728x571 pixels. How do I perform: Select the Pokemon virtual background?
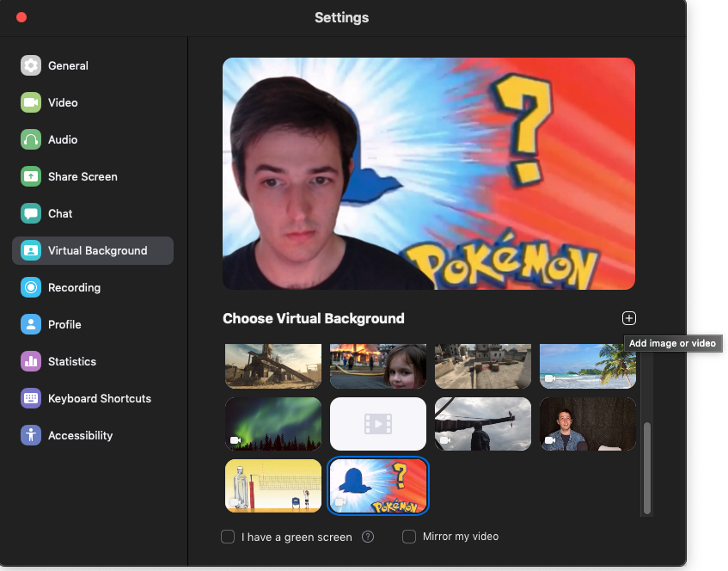pyautogui.click(x=377, y=485)
